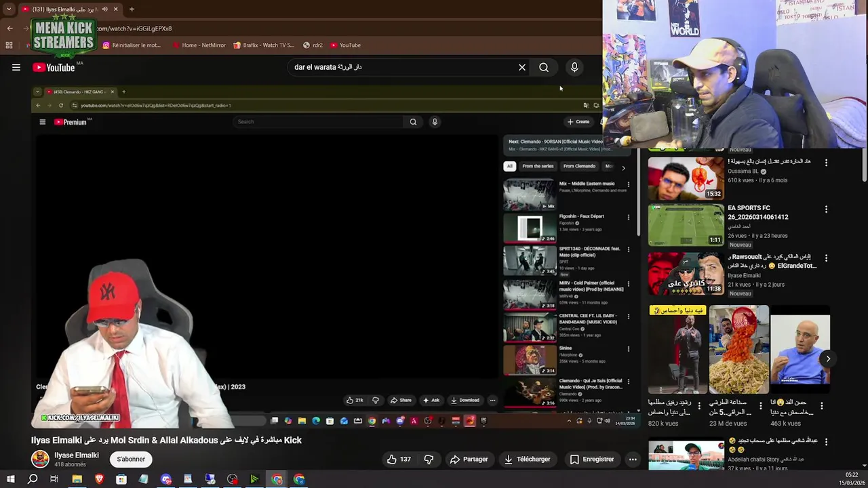Open the Oussama BL 15:32 video thumbnail
The height and width of the screenshot is (488, 868).
686,178
